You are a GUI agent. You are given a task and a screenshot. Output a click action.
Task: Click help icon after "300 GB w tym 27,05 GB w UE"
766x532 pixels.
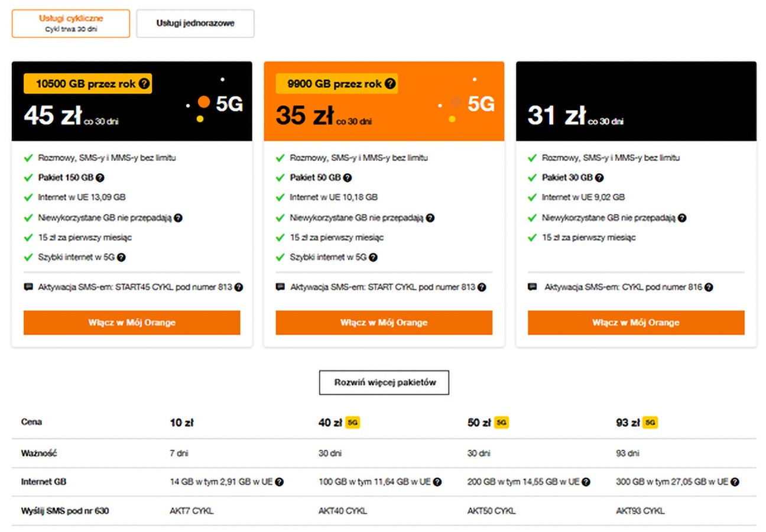(734, 482)
